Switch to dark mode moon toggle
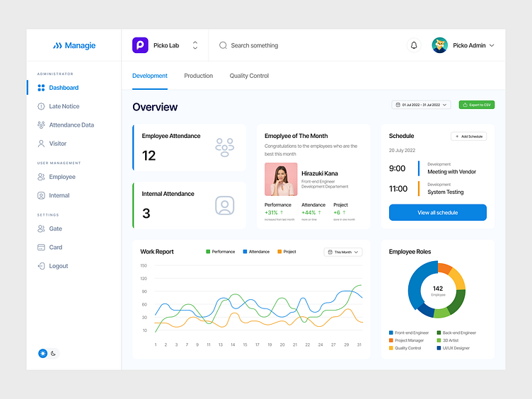532x399 pixels. (x=53, y=354)
